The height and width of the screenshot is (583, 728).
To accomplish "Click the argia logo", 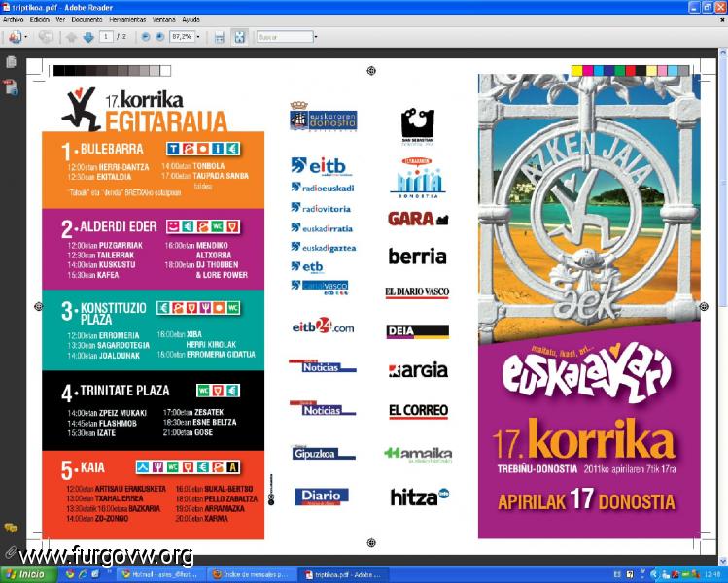I will point(418,370).
